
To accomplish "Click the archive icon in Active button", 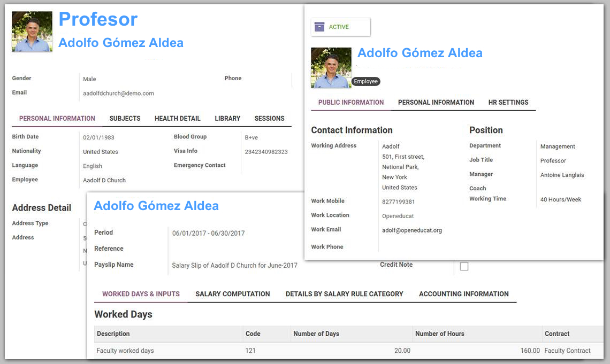I will point(319,27).
